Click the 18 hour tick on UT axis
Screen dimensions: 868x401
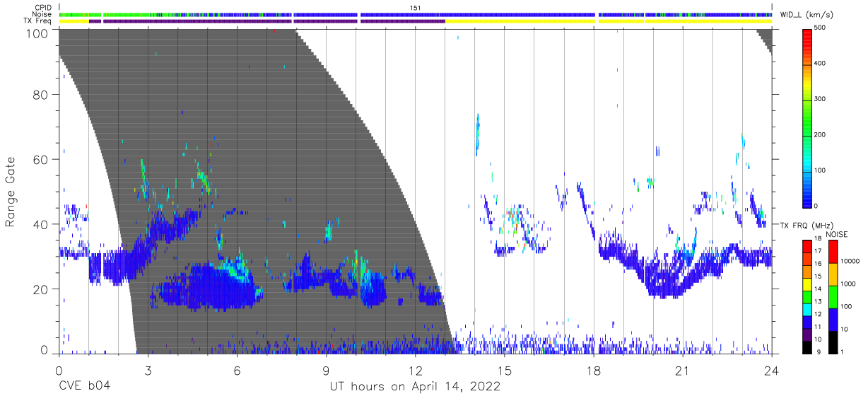[594, 370]
